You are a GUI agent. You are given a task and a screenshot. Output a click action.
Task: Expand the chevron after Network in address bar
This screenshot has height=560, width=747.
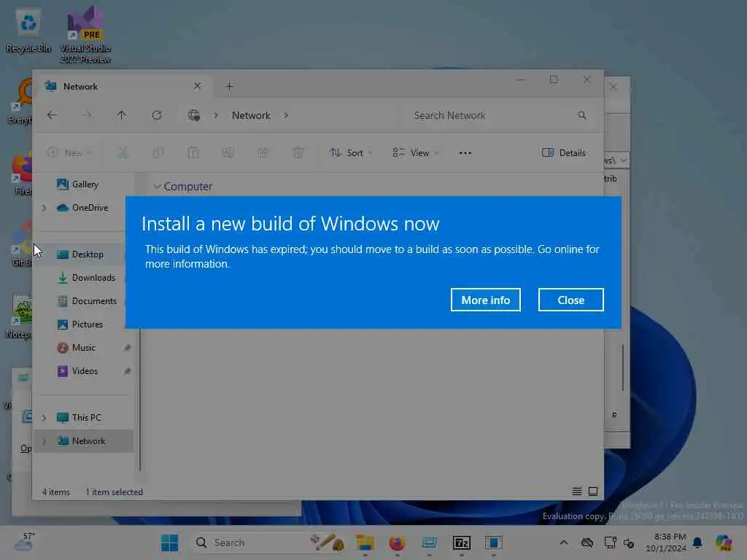coord(286,115)
